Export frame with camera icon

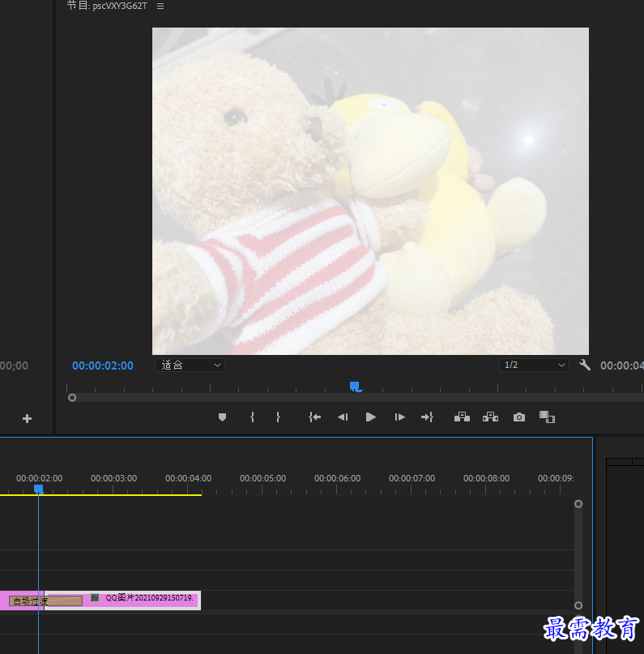[x=519, y=417]
